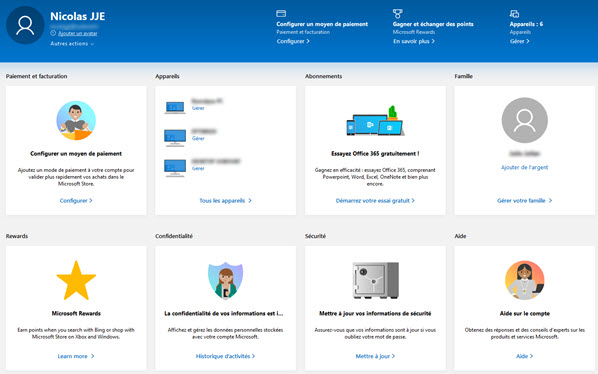
Task: Click the Mettre à jour vos informations de sécurité heading
Action: point(375,313)
